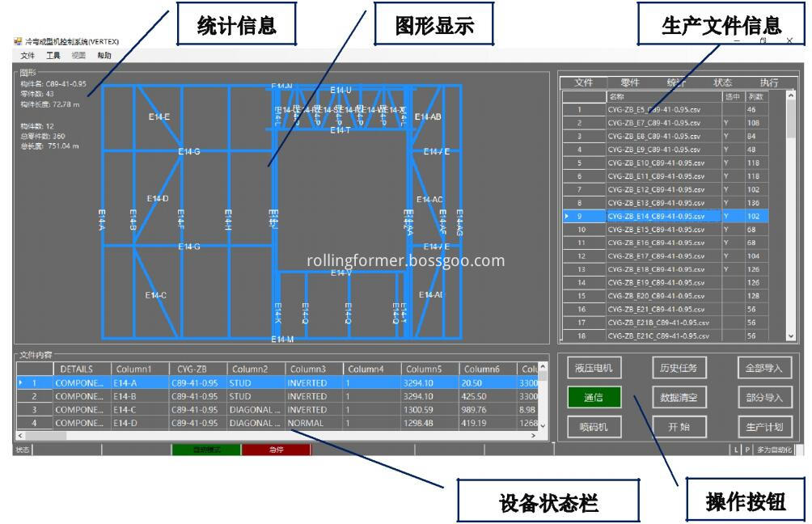Screen dimensions: 812x524
Task: Click the file content table's right scroll arrow
Action: coord(534,436)
